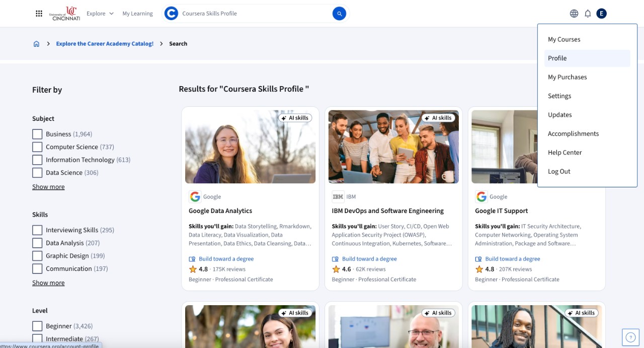Viewport: 644px width, 348px height.
Task: Click the E profile avatar
Action: (x=601, y=13)
